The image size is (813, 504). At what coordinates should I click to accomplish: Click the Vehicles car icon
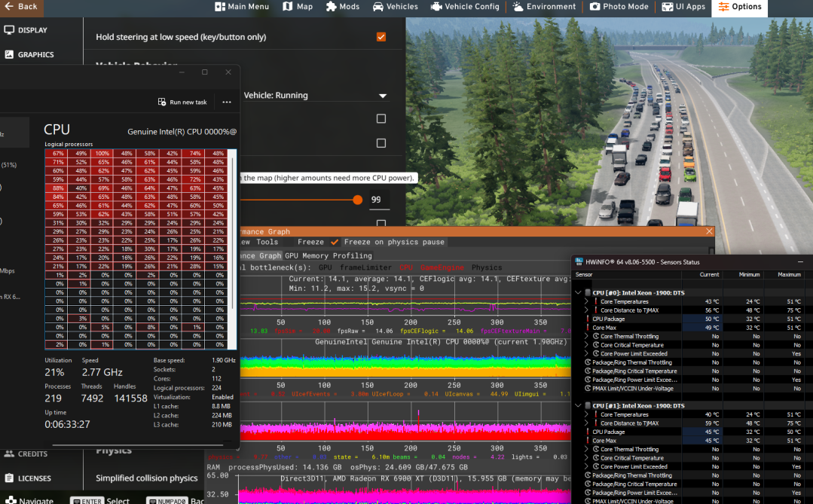pos(378,7)
